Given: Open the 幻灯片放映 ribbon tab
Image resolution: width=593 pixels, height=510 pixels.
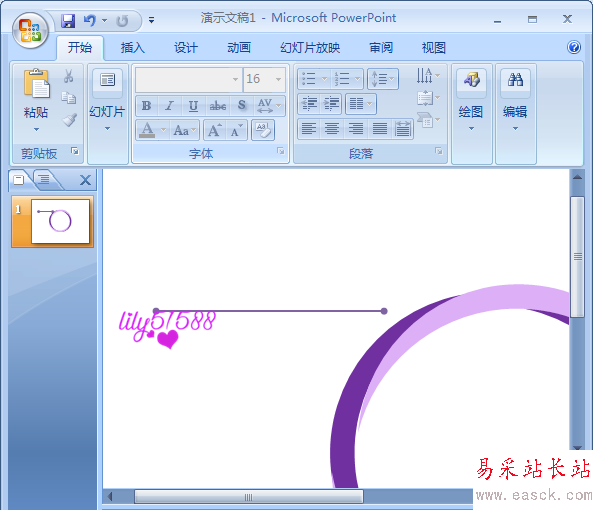Looking at the screenshot, I should (x=310, y=48).
